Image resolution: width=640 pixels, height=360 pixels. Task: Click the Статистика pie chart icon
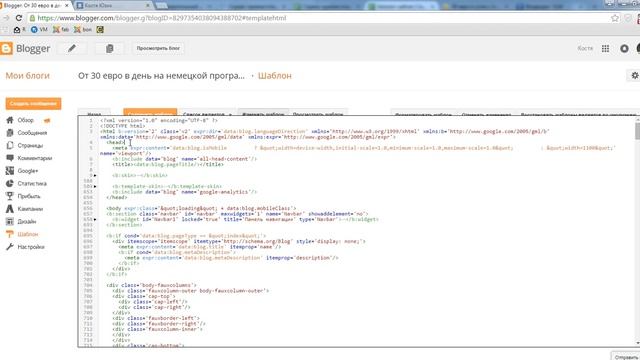(10, 183)
